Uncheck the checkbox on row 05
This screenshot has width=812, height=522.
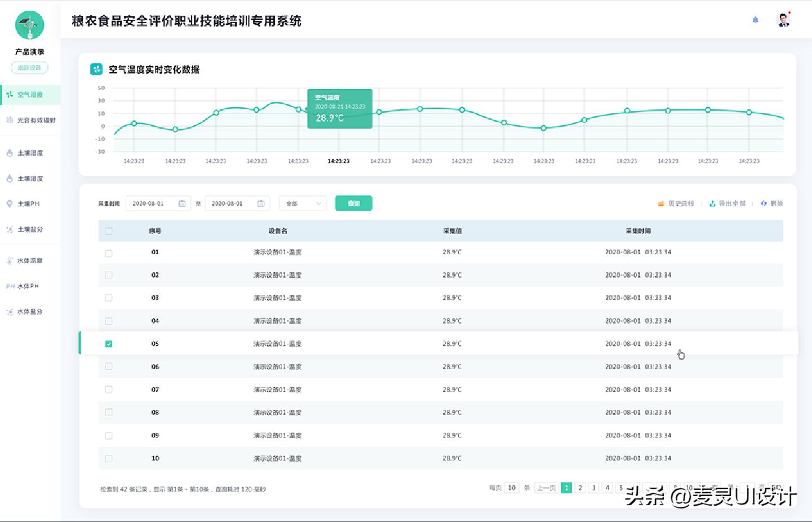pyautogui.click(x=109, y=343)
